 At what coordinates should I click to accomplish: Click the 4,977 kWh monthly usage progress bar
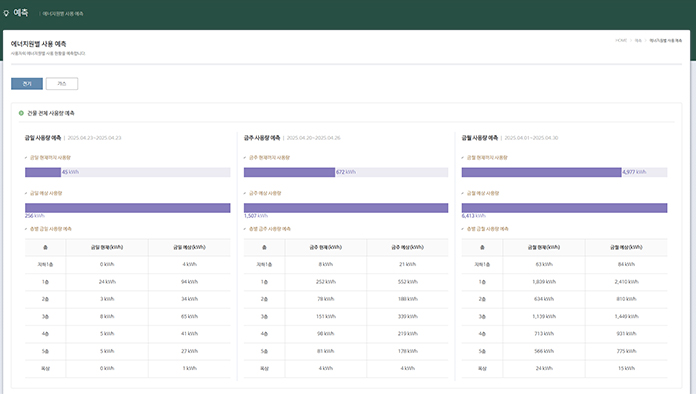[x=564, y=172]
